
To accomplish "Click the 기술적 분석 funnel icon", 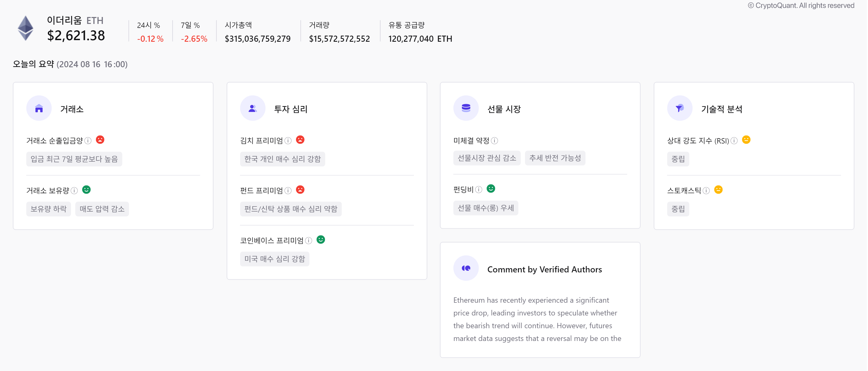I will click(680, 108).
